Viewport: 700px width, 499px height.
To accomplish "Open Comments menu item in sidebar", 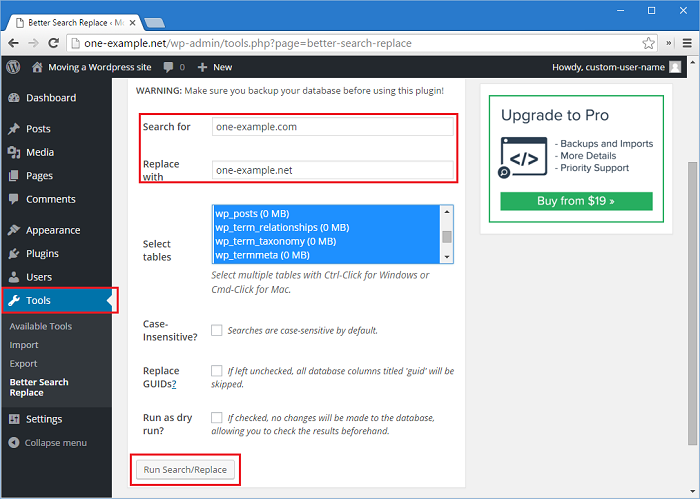I will coord(57,199).
